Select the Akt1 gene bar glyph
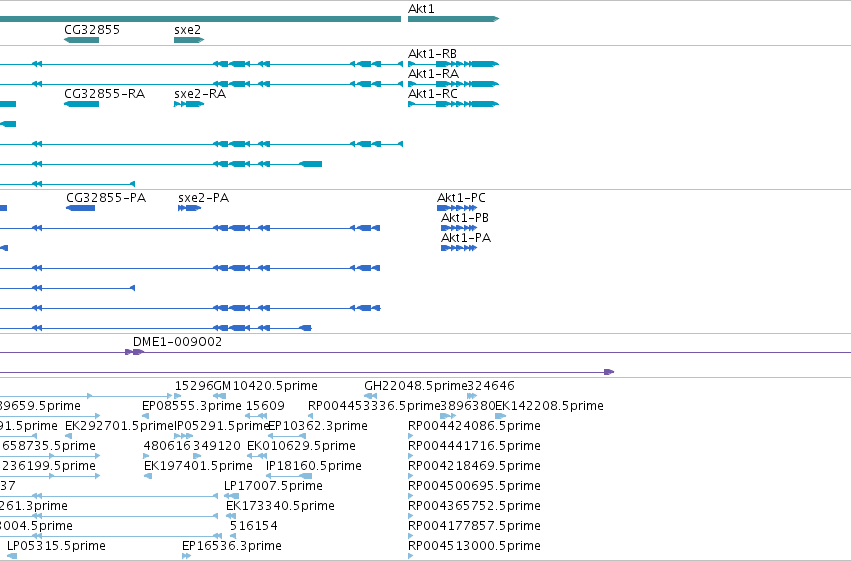This screenshot has height=561, width=851. pyautogui.click(x=453, y=19)
